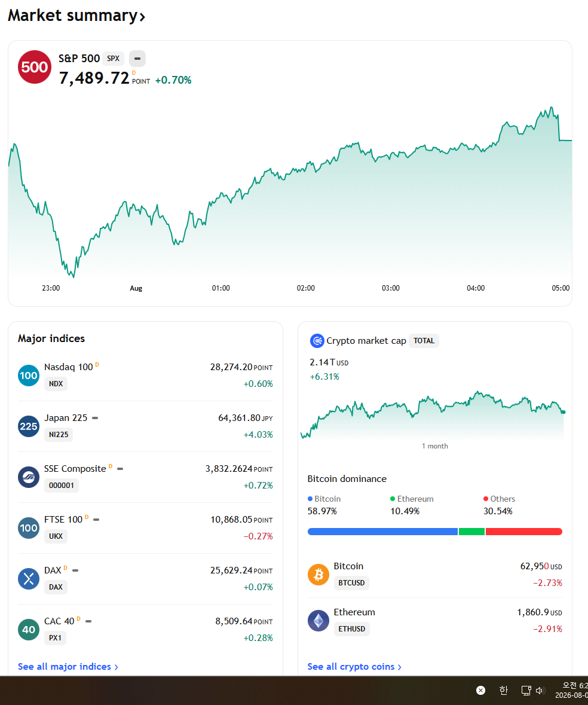Image resolution: width=588 pixels, height=705 pixels.
Task: Click the delayed-data D marker by Nasdaq 100
Action: (97, 365)
